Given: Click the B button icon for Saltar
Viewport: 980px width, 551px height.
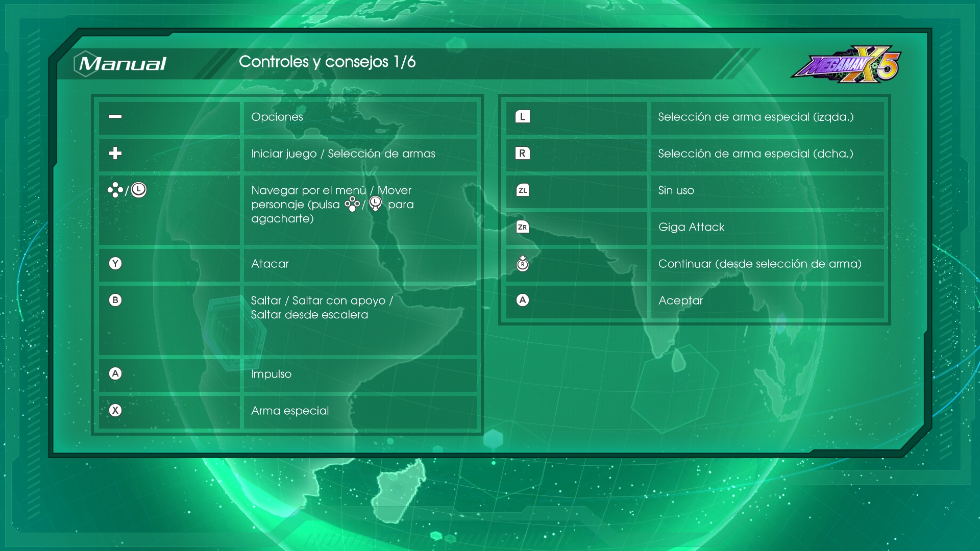Looking at the screenshot, I should 115,300.
